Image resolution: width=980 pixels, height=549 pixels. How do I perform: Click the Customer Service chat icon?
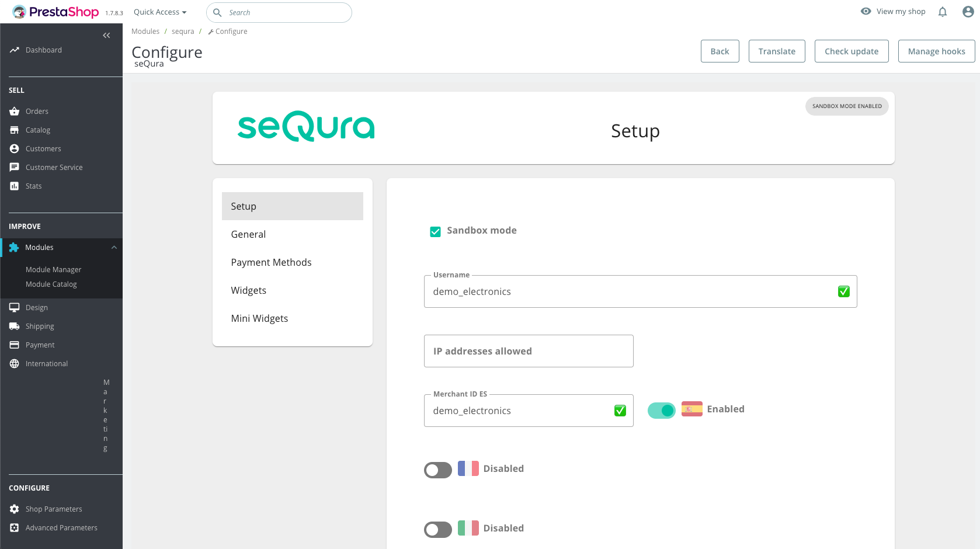click(15, 167)
